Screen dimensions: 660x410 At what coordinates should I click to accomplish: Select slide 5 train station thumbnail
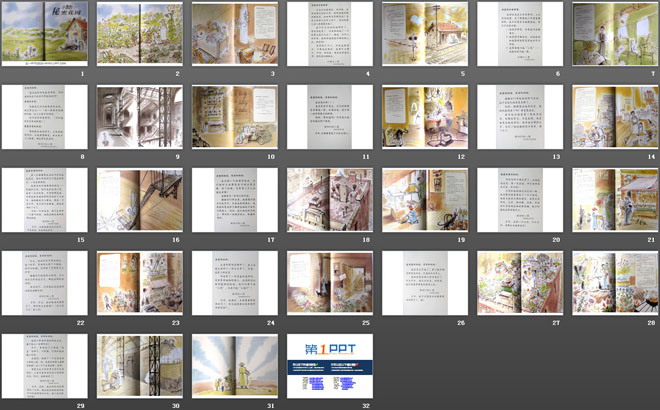(425, 34)
